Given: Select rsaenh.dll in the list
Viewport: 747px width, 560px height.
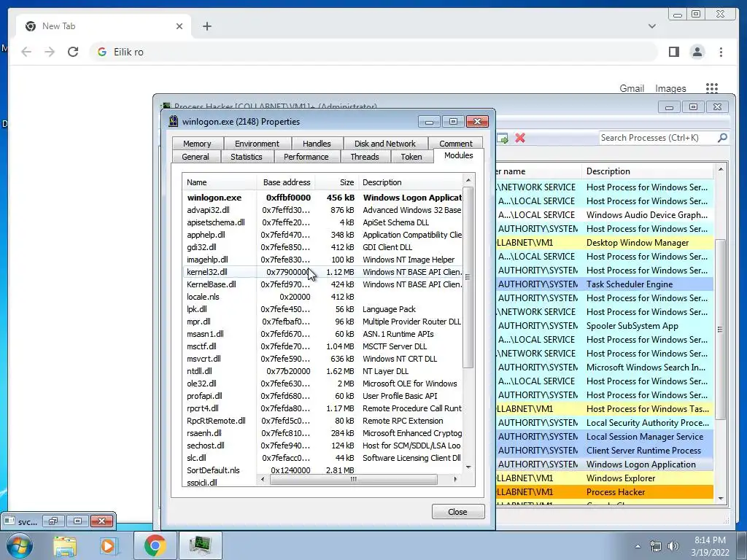Looking at the screenshot, I should pyautogui.click(x=322, y=433).
